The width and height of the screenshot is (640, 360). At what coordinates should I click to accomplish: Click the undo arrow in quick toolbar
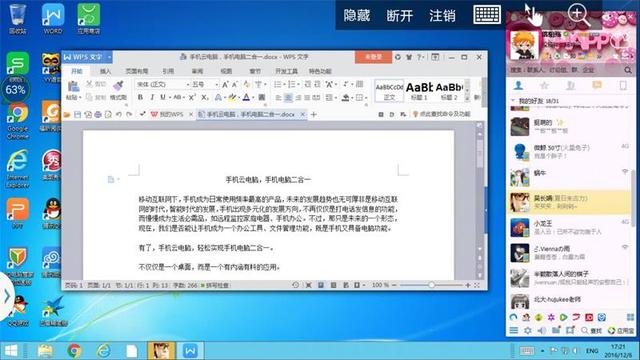119,115
